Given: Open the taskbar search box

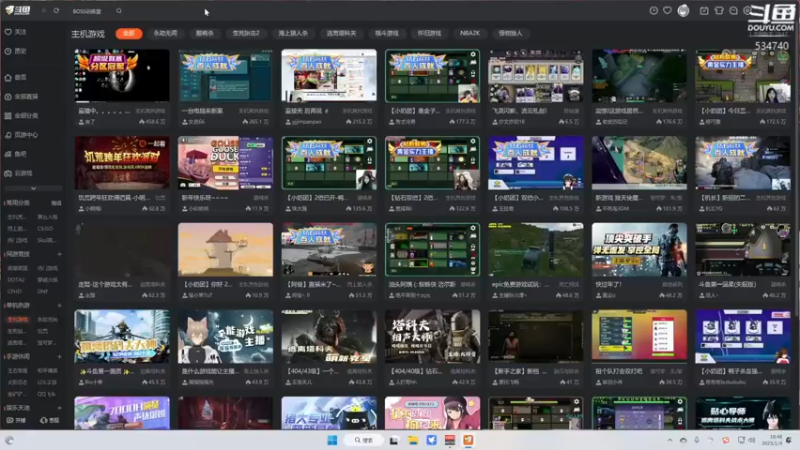Looking at the screenshot, I should click(364, 440).
